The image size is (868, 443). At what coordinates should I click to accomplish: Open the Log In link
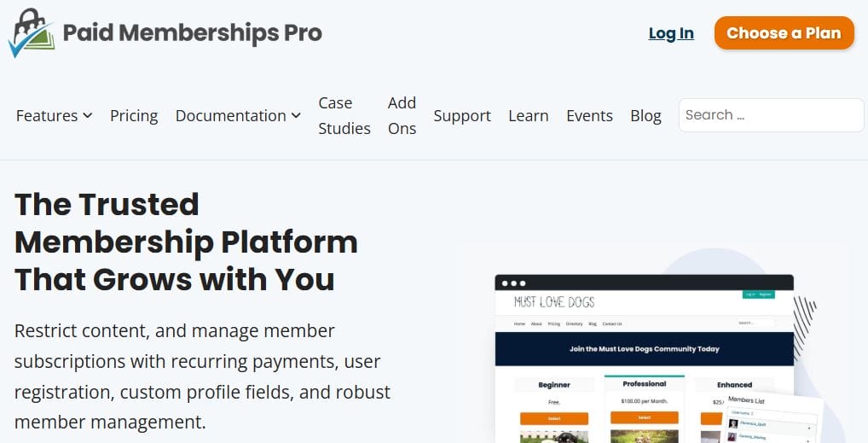click(x=671, y=33)
